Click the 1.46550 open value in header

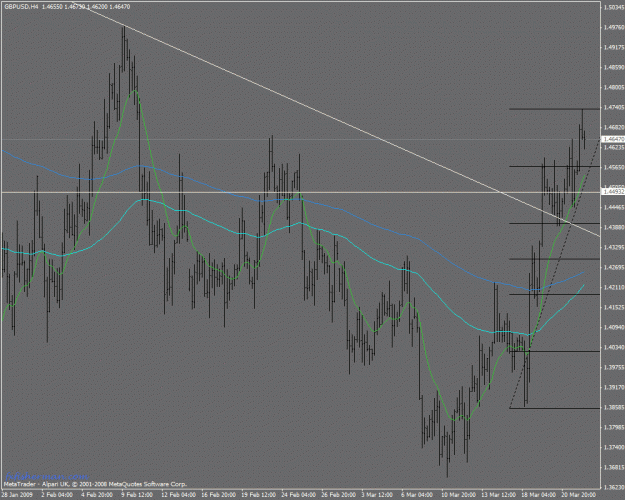[52, 7]
